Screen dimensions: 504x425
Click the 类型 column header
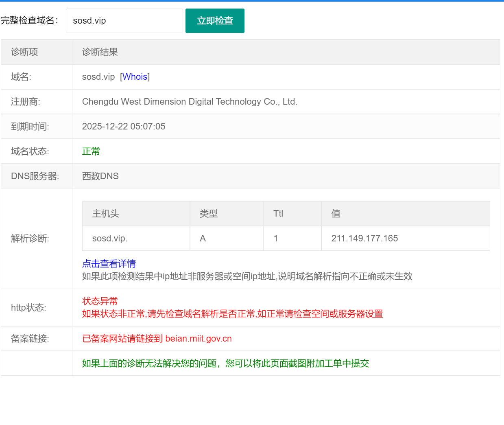coord(209,214)
